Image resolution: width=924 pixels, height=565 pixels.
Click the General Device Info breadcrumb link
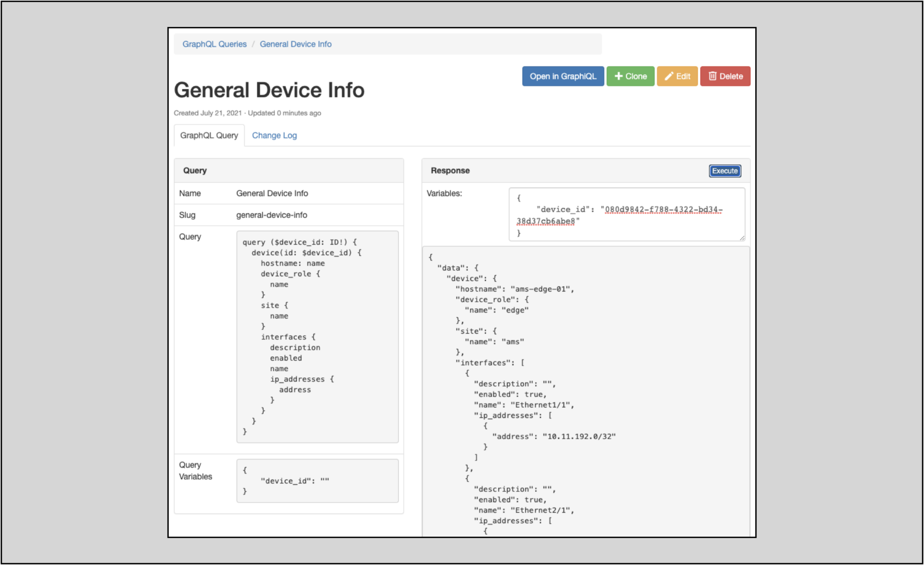(x=295, y=44)
